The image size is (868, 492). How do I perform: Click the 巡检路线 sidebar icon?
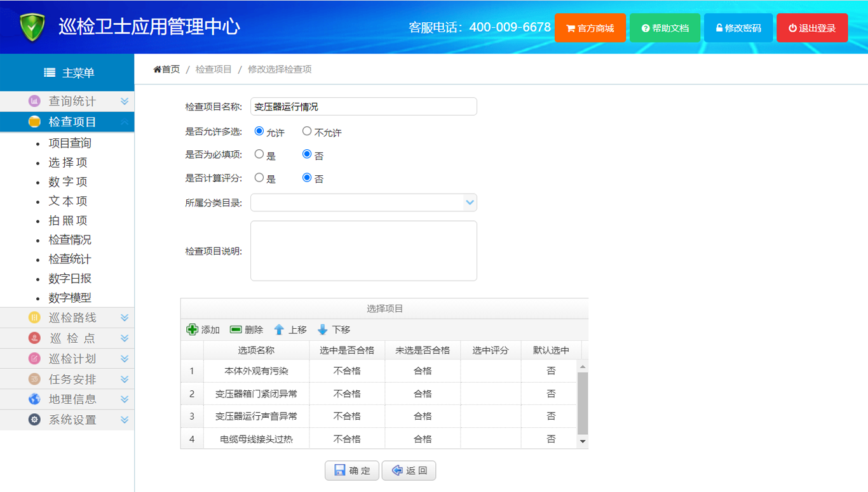(x=34, y=317)
